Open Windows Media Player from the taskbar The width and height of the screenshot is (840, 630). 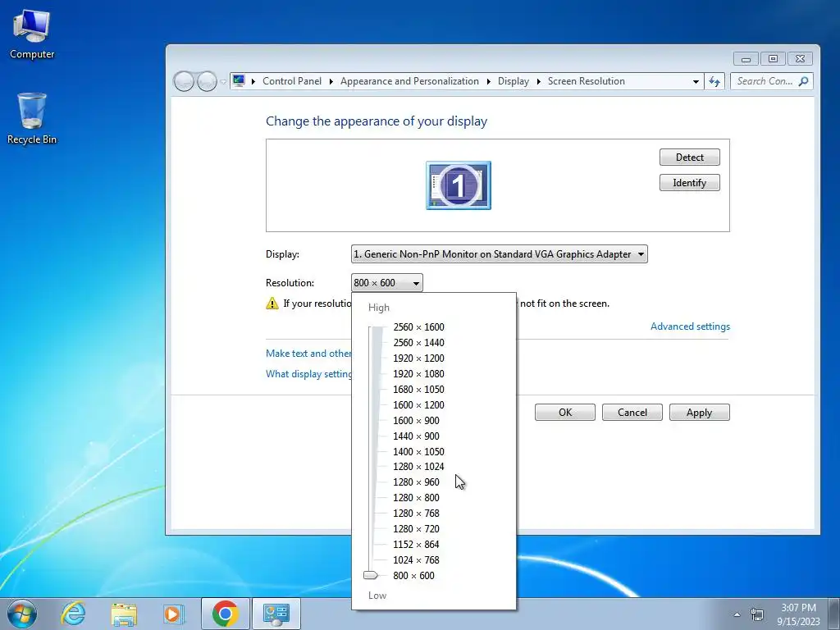174,614
